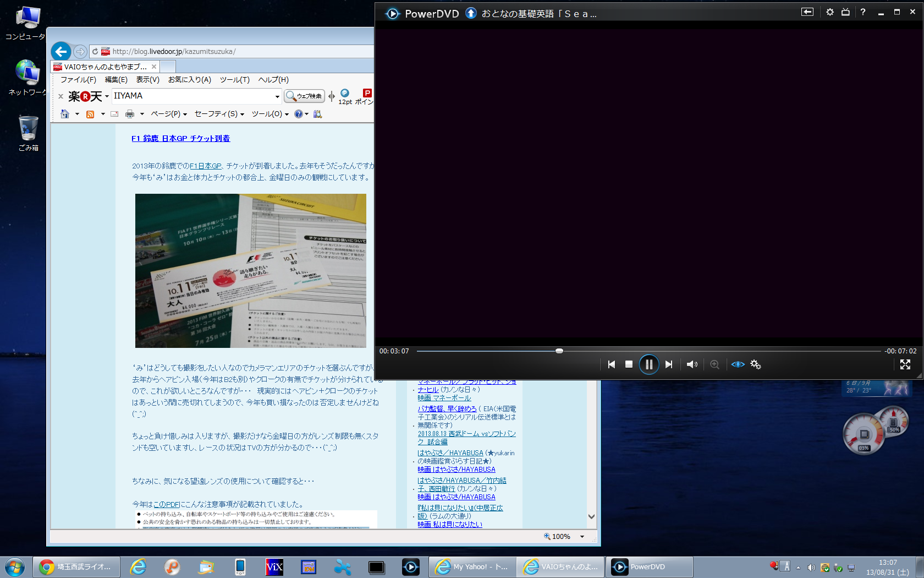Go back in Internet Explorer

click(x=61, y=52)
